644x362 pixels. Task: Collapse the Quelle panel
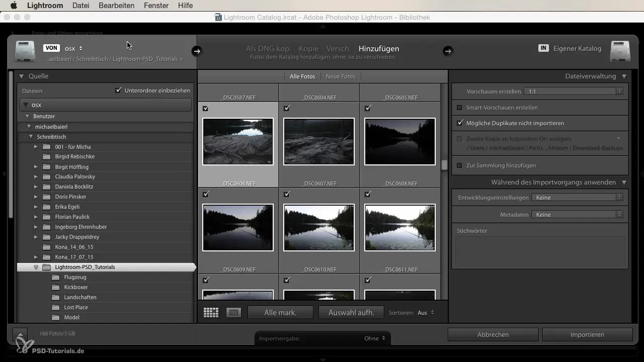[22, 76]
